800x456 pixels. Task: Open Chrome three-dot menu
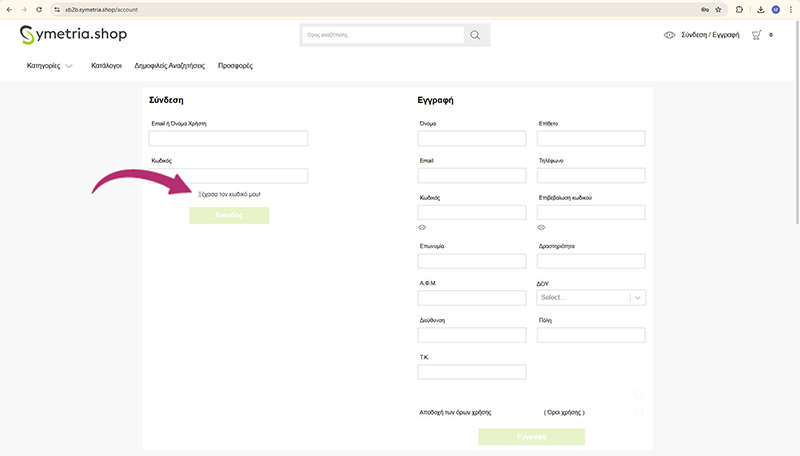pos(791,9)
